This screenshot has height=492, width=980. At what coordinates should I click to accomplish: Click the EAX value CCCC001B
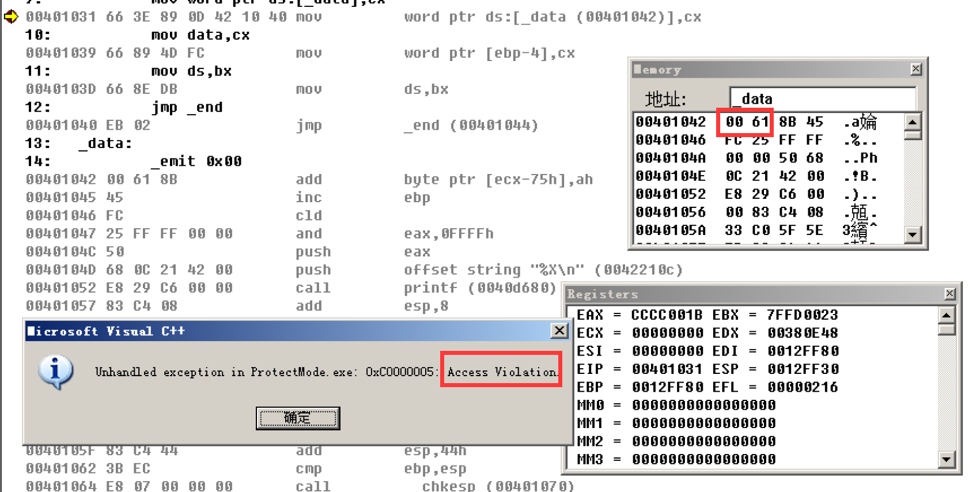(x=667, y=315)
